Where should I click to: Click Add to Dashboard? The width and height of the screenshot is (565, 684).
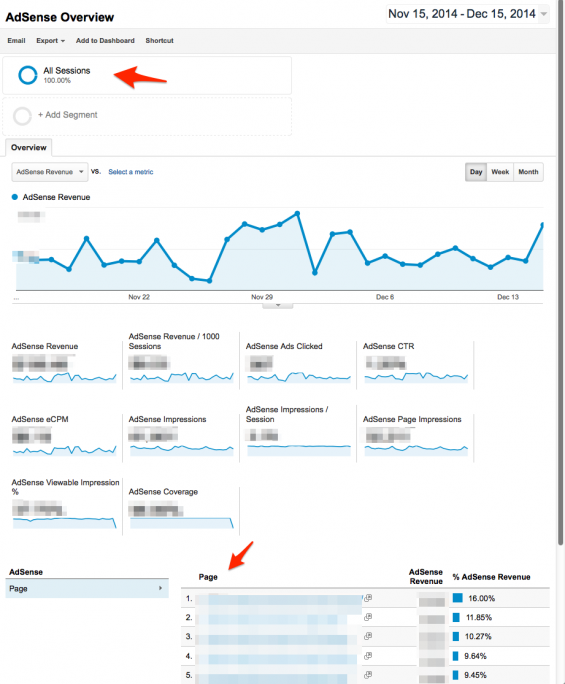(105, 41)
